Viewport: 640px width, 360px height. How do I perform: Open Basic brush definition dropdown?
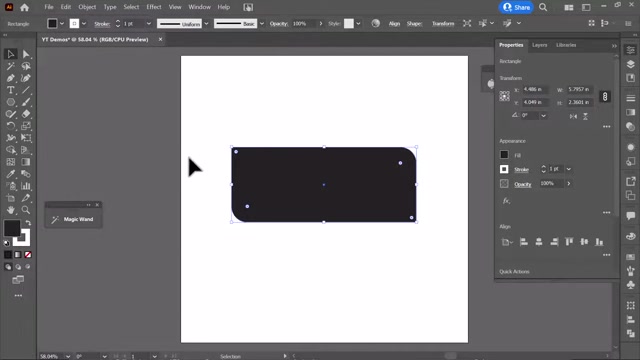pyautogui.click(x=262, y=24)
